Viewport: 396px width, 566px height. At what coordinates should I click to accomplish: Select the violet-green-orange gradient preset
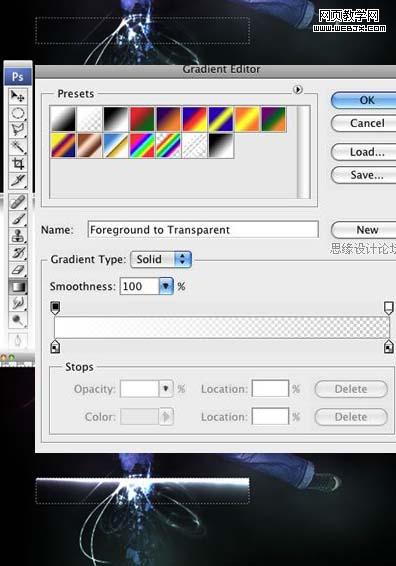(274, 119)
